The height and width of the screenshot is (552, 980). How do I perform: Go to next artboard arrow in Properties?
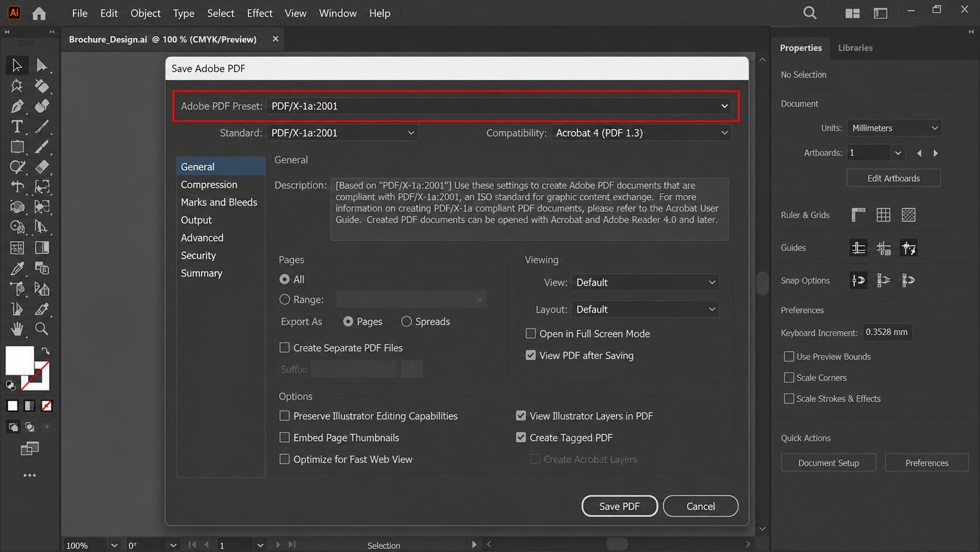[935, 153]
